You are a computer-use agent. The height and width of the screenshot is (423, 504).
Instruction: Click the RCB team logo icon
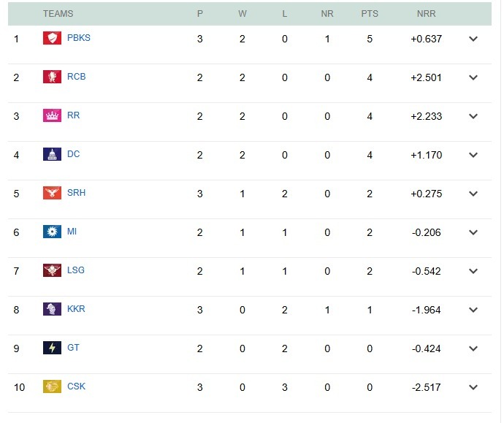click(x=52, y=77)
